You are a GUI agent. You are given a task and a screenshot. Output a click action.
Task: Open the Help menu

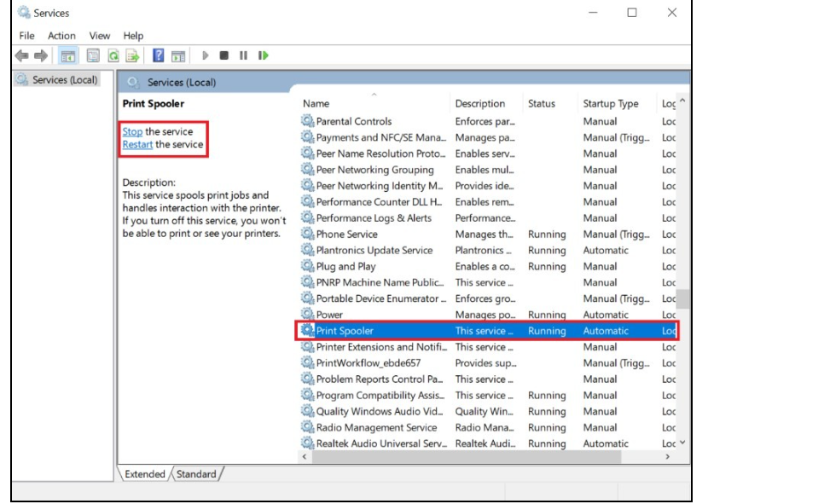point(133,36)
